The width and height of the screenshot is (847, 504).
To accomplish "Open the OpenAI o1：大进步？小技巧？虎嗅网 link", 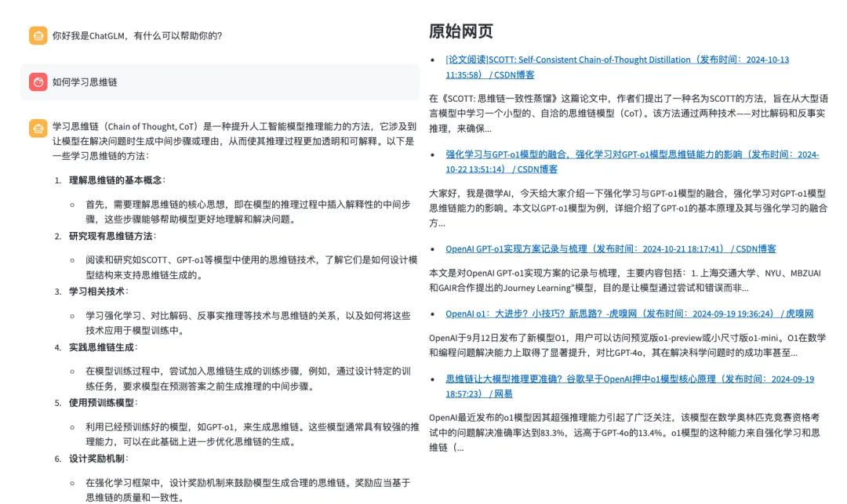I will tap(629, 314).
